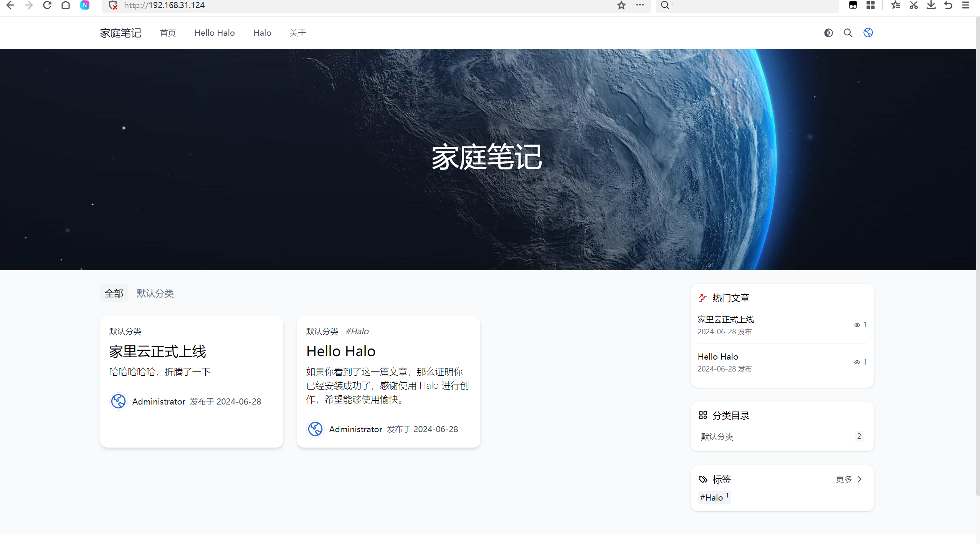Click the 热门文章 trending icon

(702, 298)
